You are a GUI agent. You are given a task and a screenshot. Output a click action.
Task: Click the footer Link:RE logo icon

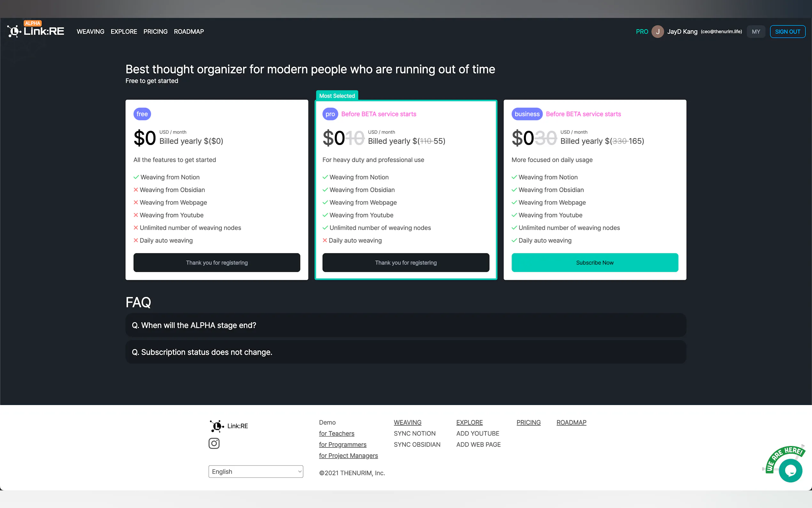coord(216,426)
